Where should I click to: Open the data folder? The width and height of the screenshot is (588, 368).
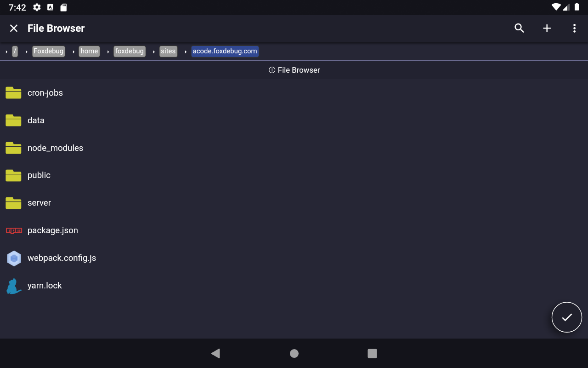pyautogui.click(x=35, y=120)
